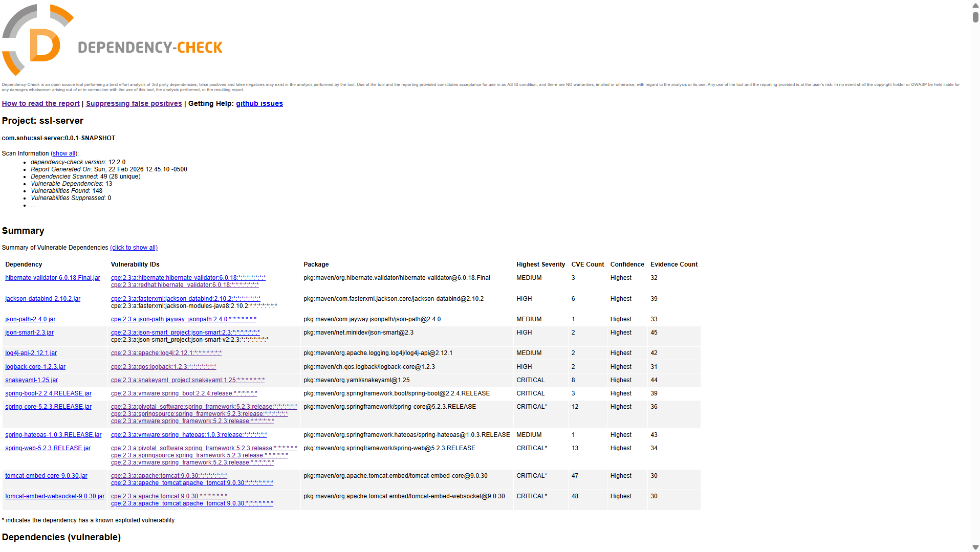Open spring-web-5.2.3.RELEASE.jar dependency link
Screen dimensions: 980x552
48,448
